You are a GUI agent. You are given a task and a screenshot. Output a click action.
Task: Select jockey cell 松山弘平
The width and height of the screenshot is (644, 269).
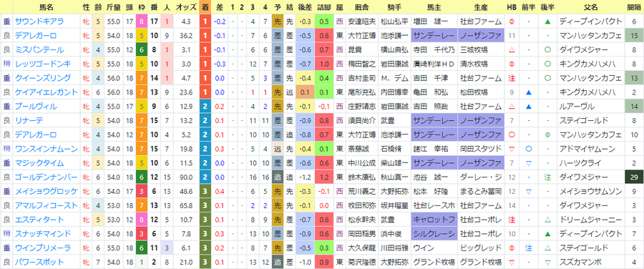(x=394, y=21)
